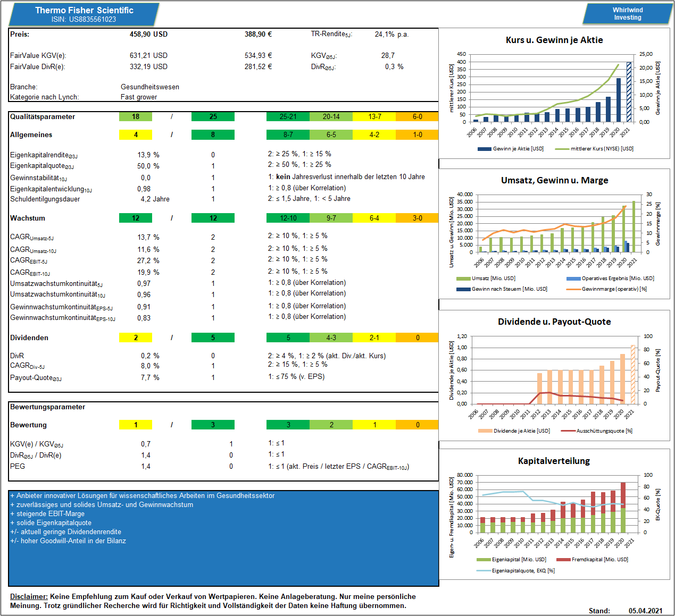Select the PEG row label
This screenshot has width=675, height=616.
click(18, 466)
